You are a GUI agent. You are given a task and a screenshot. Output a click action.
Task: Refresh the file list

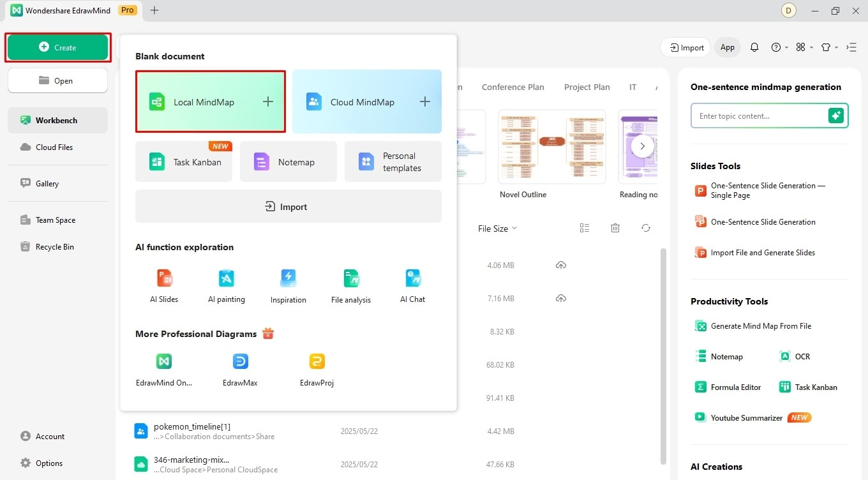(646, 228)
